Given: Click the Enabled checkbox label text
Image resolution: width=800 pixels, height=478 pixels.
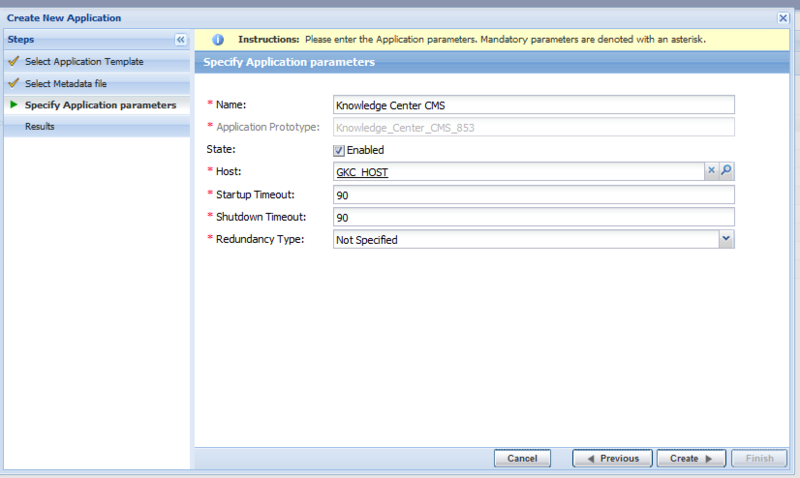Looking at the screenshot, I should pyautogui.click(x=365, y=150).
